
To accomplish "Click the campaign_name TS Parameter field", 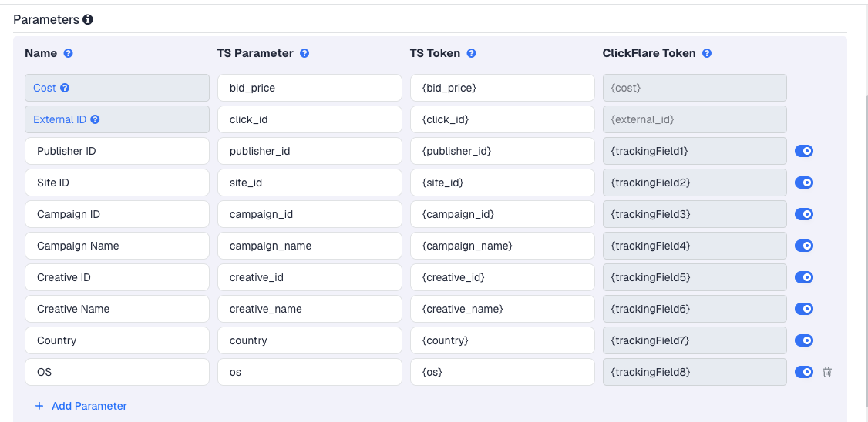I will 310,246.
